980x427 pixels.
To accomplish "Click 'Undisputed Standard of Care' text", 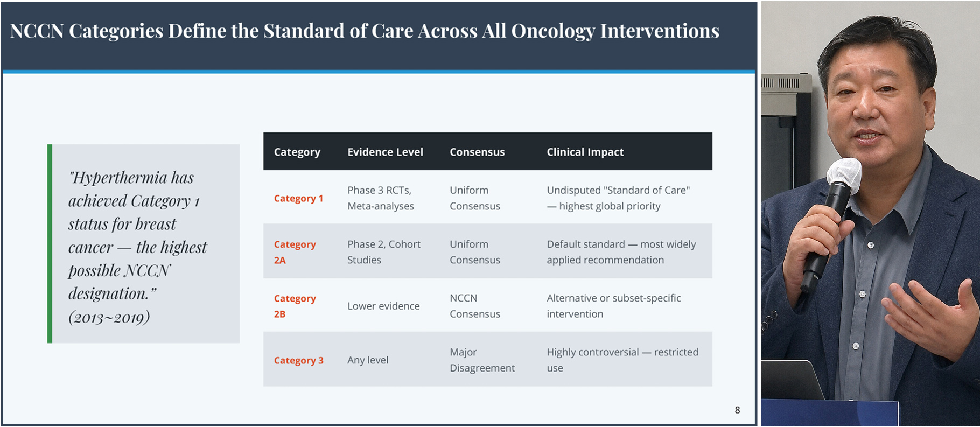I will [618, 190].
